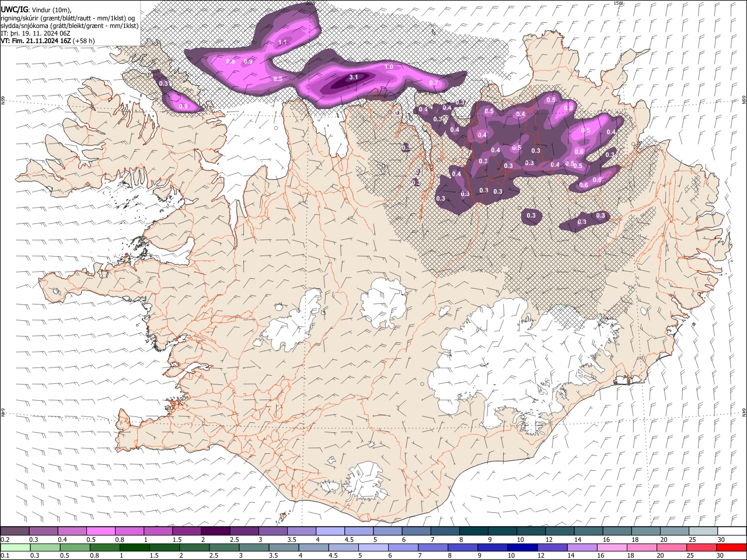
Task: Pick the green 0.5 rain scale swatch
Action: click(x=75, y=547)
